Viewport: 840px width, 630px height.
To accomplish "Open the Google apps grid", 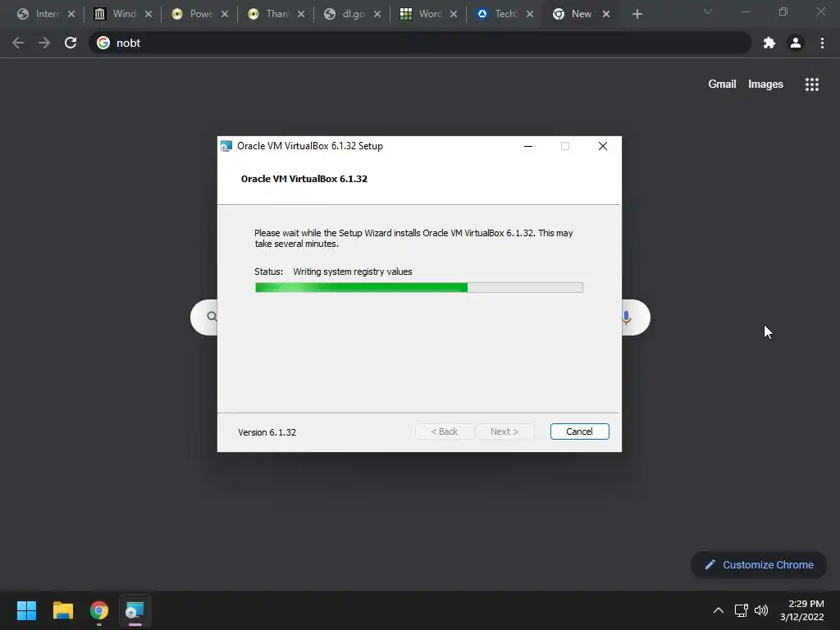I will point(811,84).
